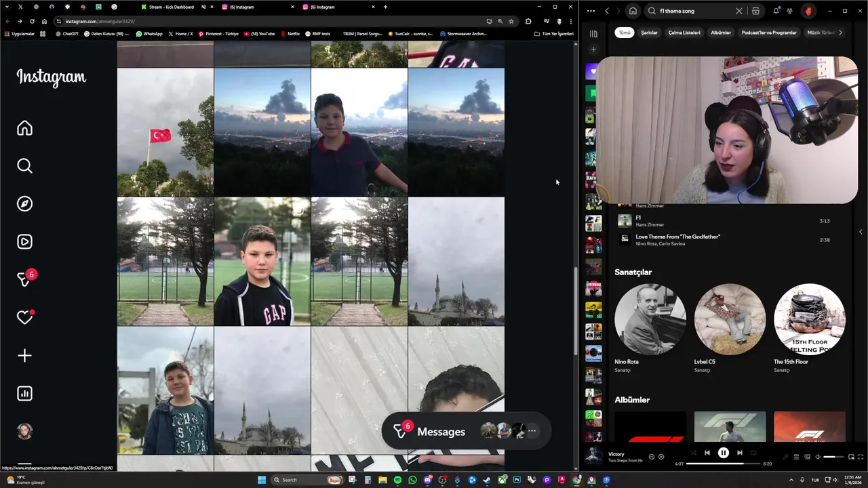Open Nino Rota artist card
Image resolution: width=868 pixels, height=488 pixels.
[650, 329]
